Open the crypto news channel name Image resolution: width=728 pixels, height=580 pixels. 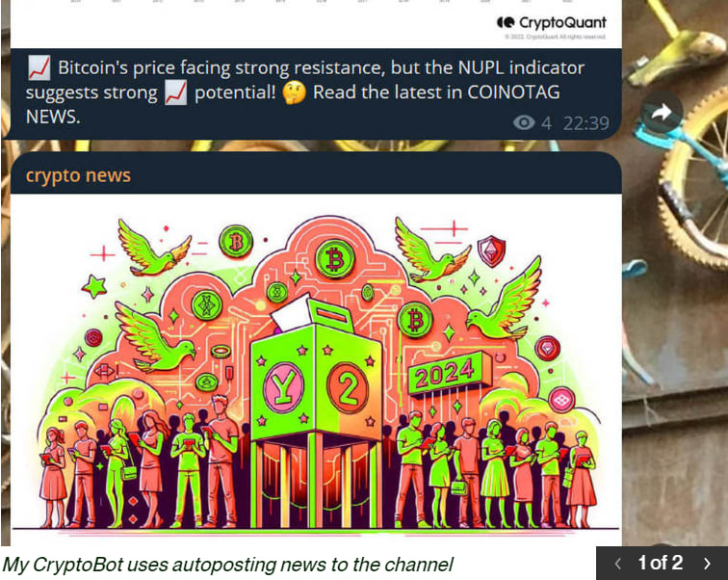pos(78,175)
